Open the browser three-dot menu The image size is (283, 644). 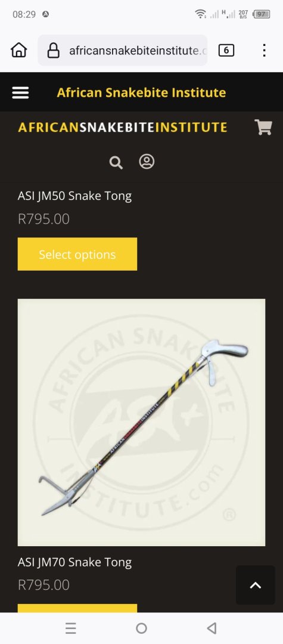[x=264, y=50]
